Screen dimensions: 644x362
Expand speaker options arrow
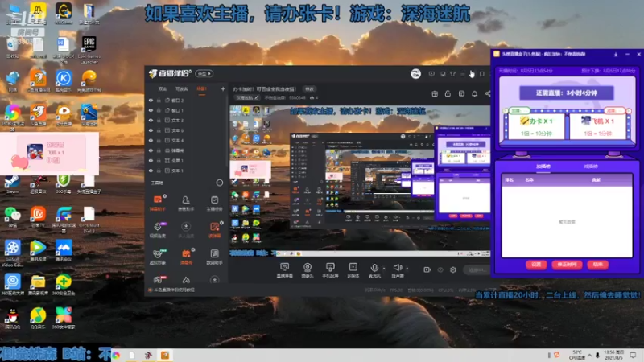click(407, 269)
